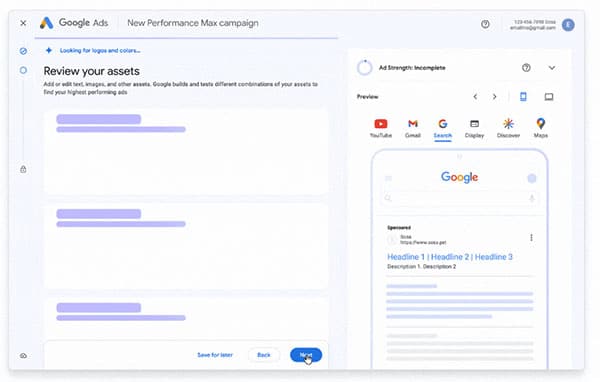The height and width of the screenshot is (382, 600).
Task: Click the profile circle in phone preview
Action: click(x=532, y=178)
